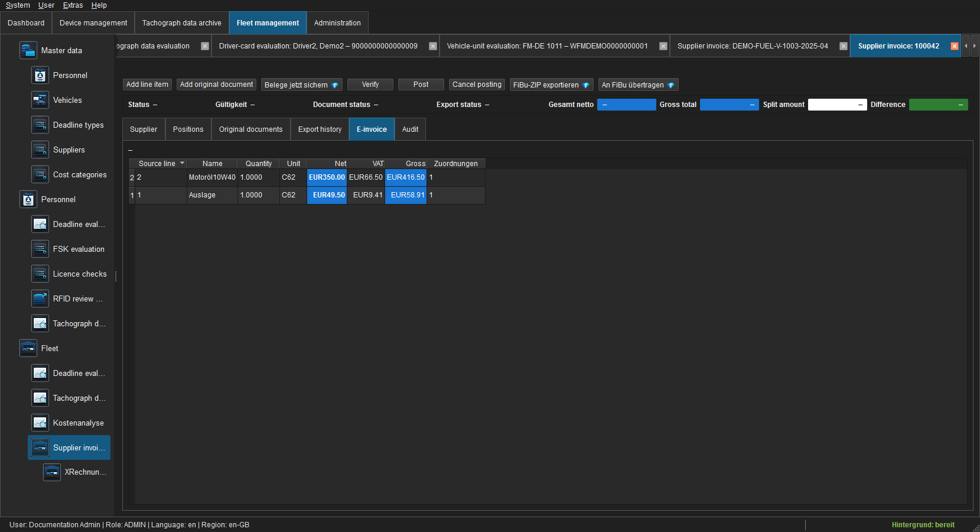The height and width of the screenshot is (532, 980).
Task: Click the Personnel icon under Master data
Action: click(40, 75)
